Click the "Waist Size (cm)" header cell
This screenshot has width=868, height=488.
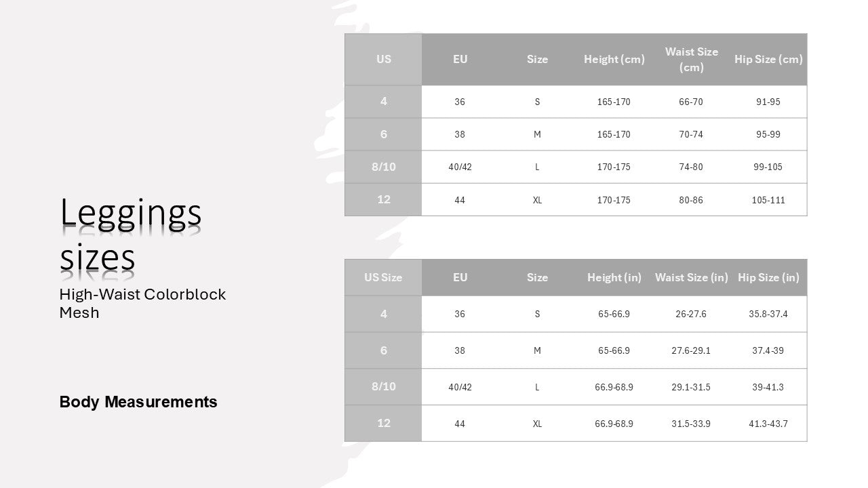tap(691, 60)
